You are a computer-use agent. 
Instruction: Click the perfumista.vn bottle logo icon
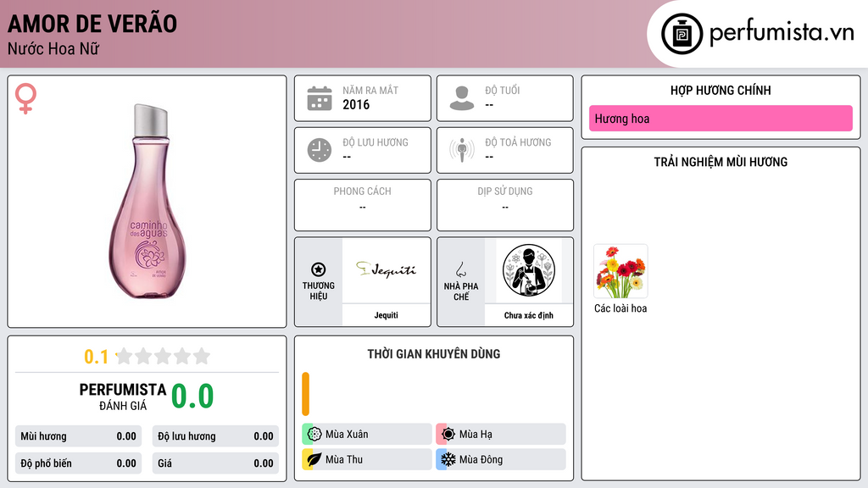coord(682,34)
